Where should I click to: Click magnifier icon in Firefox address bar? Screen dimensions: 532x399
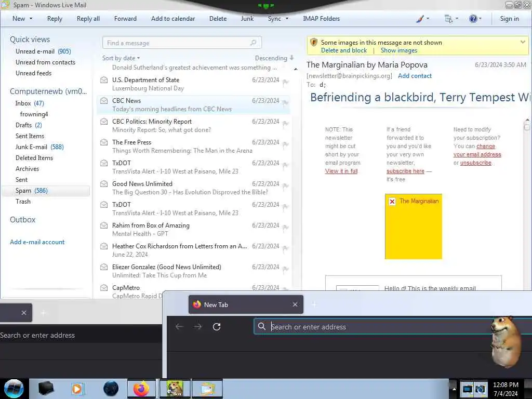point(262,326)
